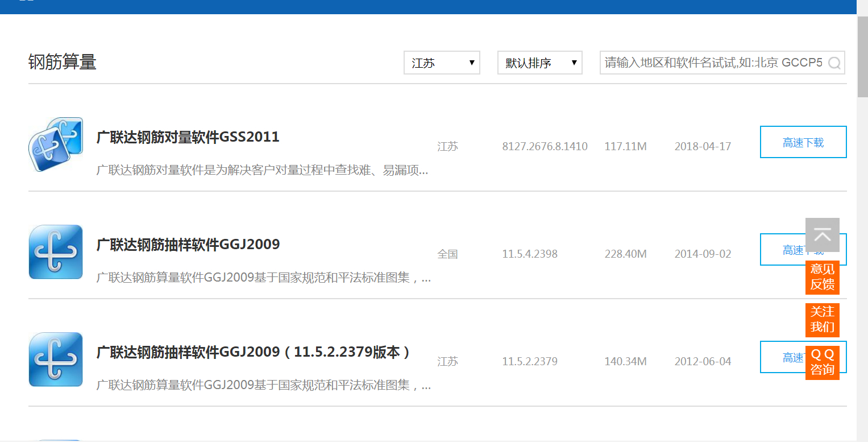Click the date 2018-04-17
Image resolution: width=868 pixels, height=442 pixels.
point(703,146)
